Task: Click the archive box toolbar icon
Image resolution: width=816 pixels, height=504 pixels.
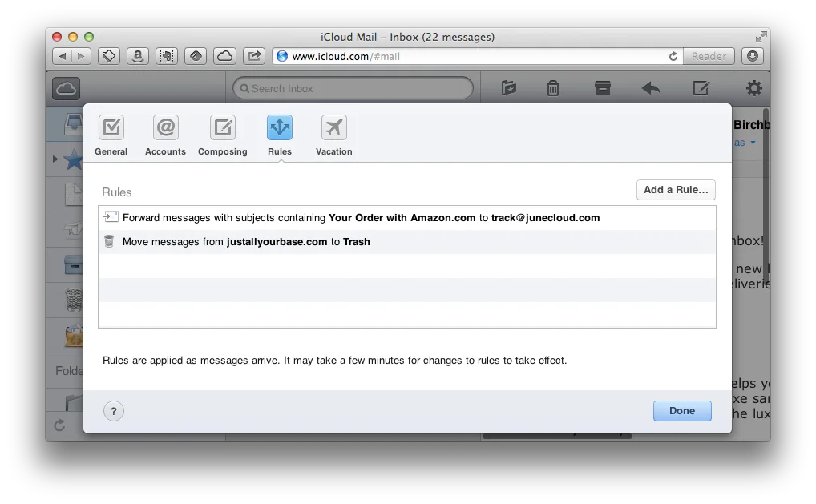Action: (602, 88)
